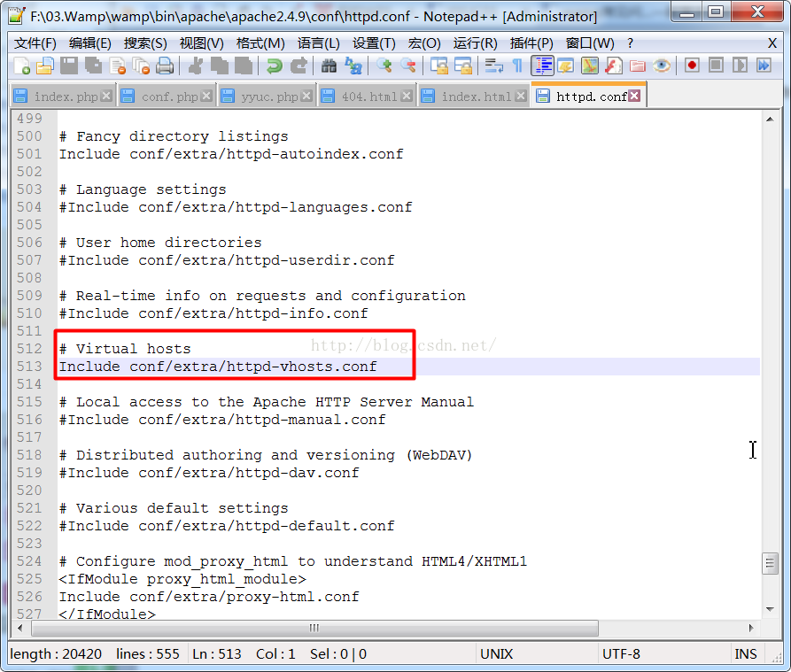The width and height of the screenshot is (791, 672).
Task: Redo the last undone edit
Action: [299, 66]
